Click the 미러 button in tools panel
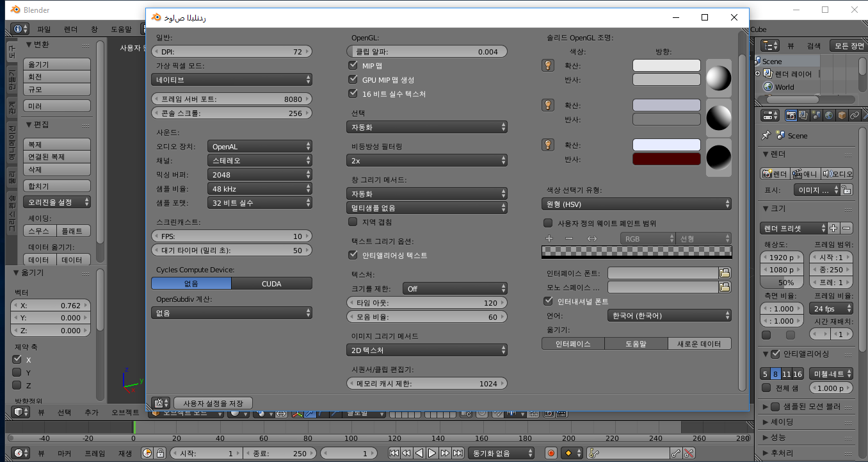The width and height of the screenshot is (868, 462). point(57,106)
